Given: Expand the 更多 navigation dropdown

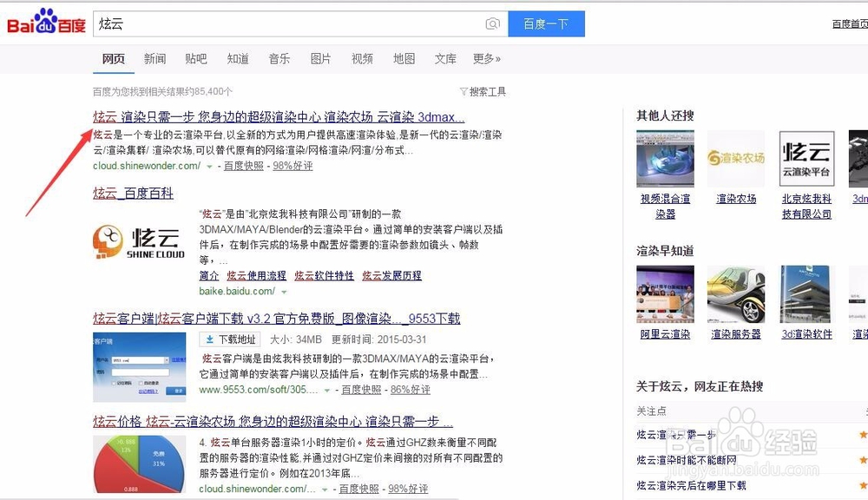Looking at the screenshot, I should point(486,58).
